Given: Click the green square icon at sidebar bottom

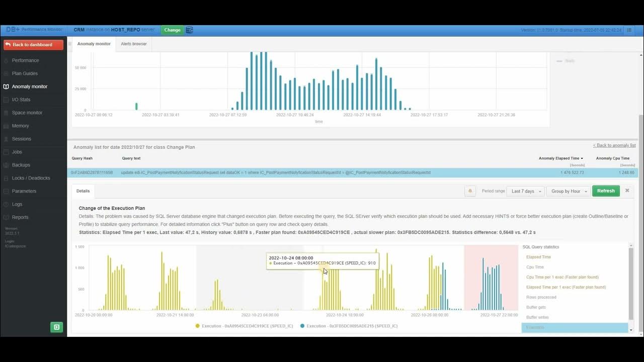Looking at the screenshot, I should pyautogui.click(x=56, y=327).
